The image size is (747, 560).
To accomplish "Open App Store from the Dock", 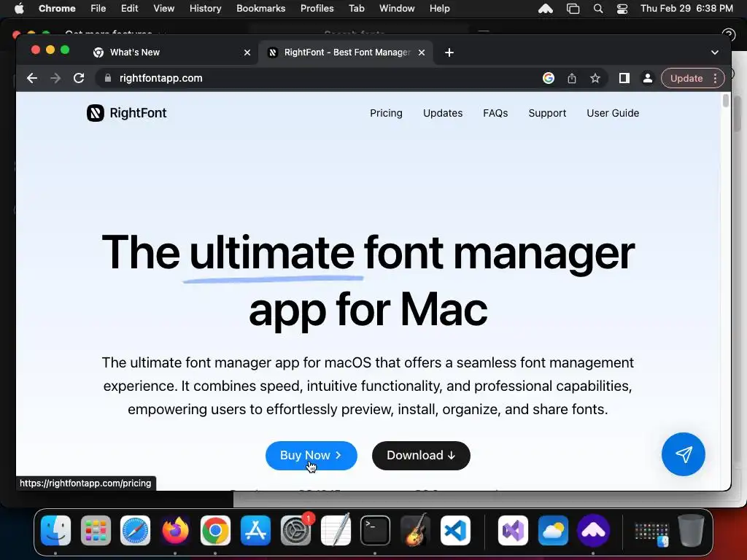I will coord(255,531).
